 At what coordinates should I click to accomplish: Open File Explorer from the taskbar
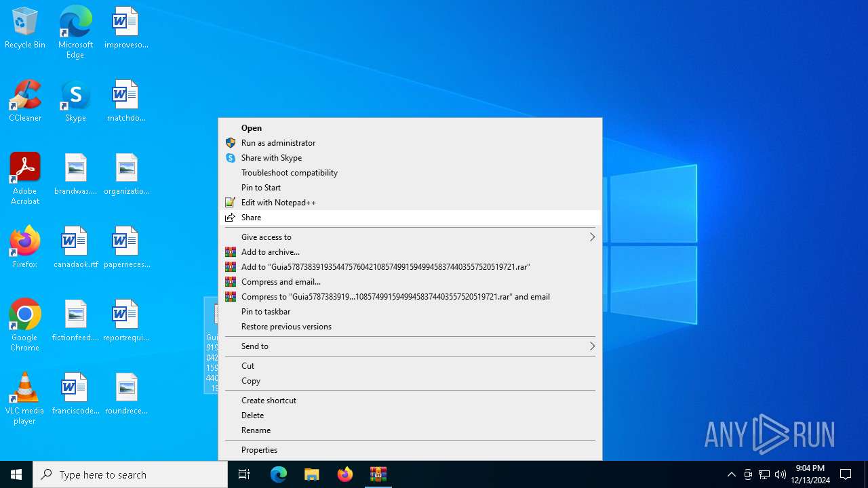click(312, 474)
